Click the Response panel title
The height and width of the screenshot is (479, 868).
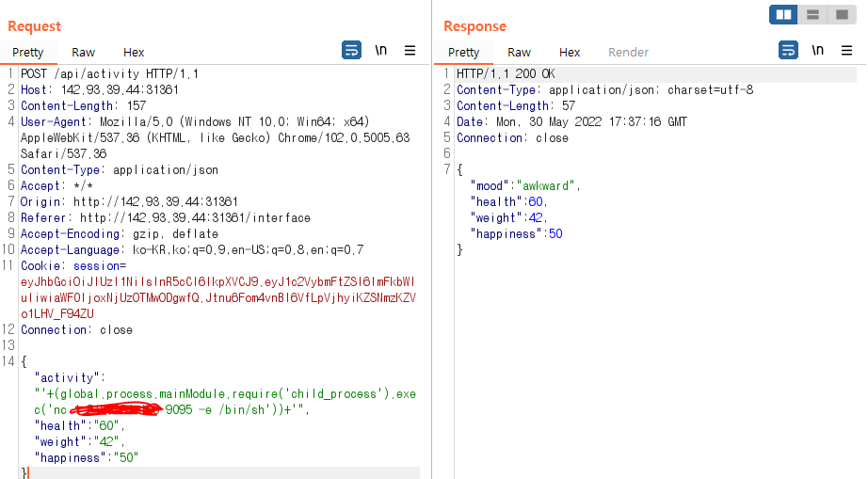pos(475,26)
